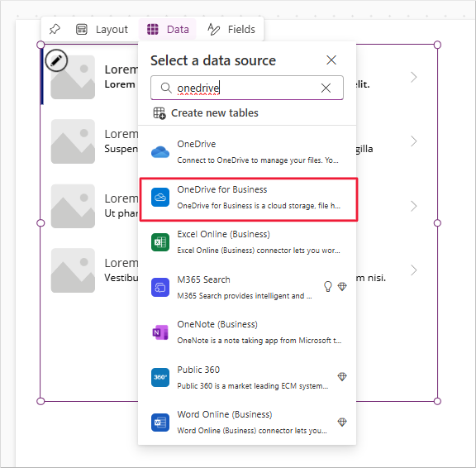Click the 'Select a data source' heading
The image size is (476, 468).
(213, 60)
